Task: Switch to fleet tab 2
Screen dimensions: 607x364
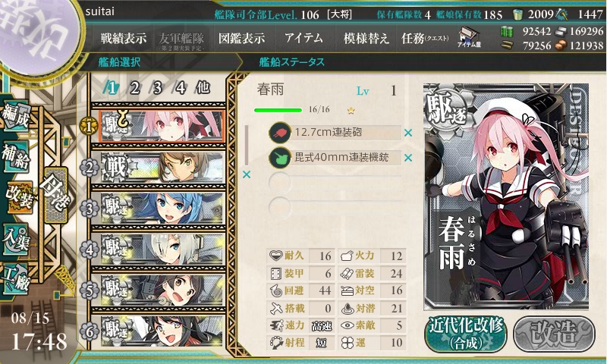Action: tap(134, 88)
